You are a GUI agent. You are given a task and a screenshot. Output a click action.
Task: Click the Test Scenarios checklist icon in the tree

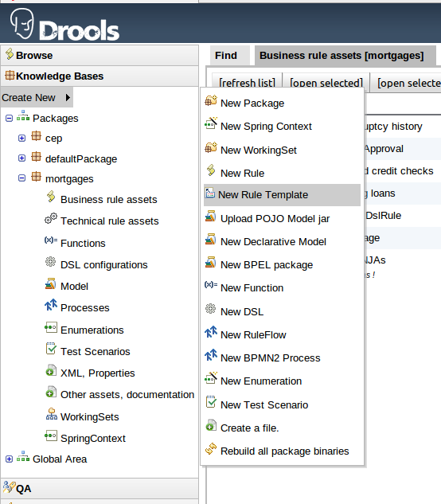(x=51, y=349)
